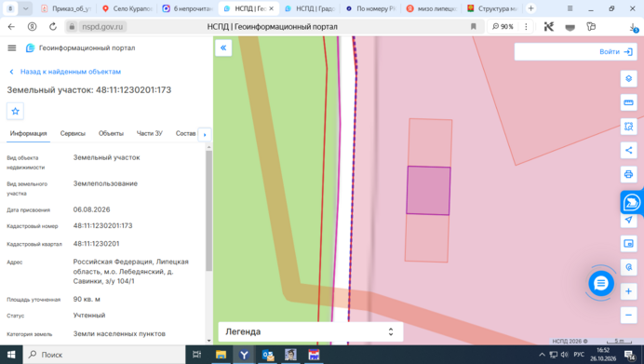Open the mini-map overview icon
The height and width of the screenshot is (364, 644).
[628, 244]
